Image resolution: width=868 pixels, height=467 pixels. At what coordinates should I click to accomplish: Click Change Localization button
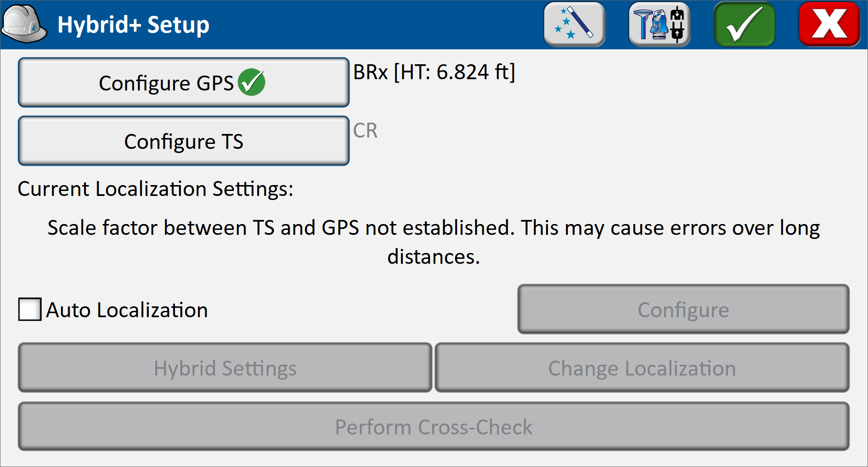click(x=642, y=367)
